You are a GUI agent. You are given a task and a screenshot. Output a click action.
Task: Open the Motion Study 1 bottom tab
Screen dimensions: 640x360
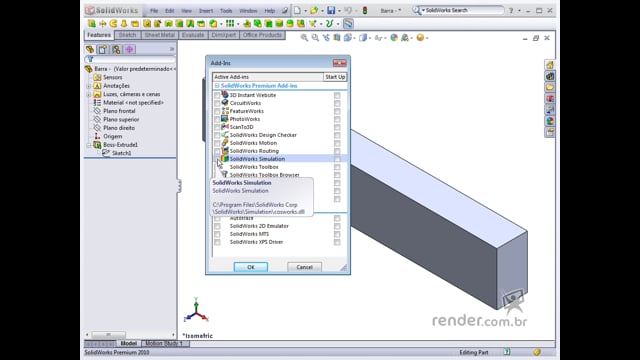tap(164, 343)
